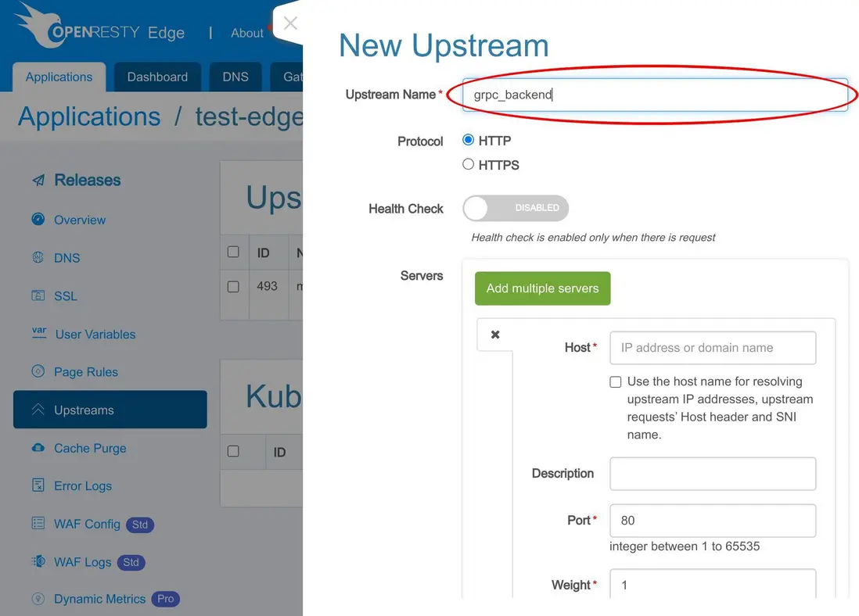This screenshot has width=859, height=616.
Task: Tick the checkbox for row 493
Action: [233, 286]
